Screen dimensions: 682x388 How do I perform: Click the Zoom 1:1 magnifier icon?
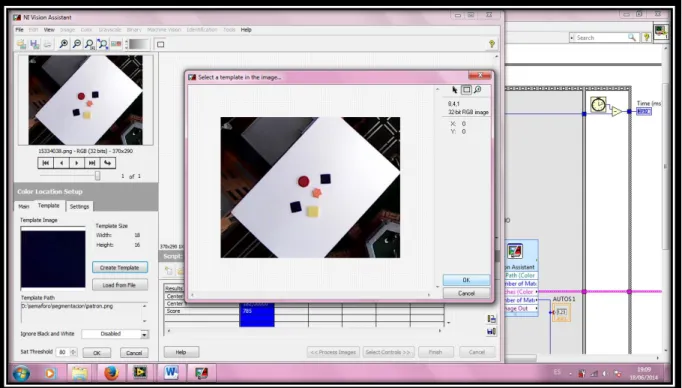point(90,44)
